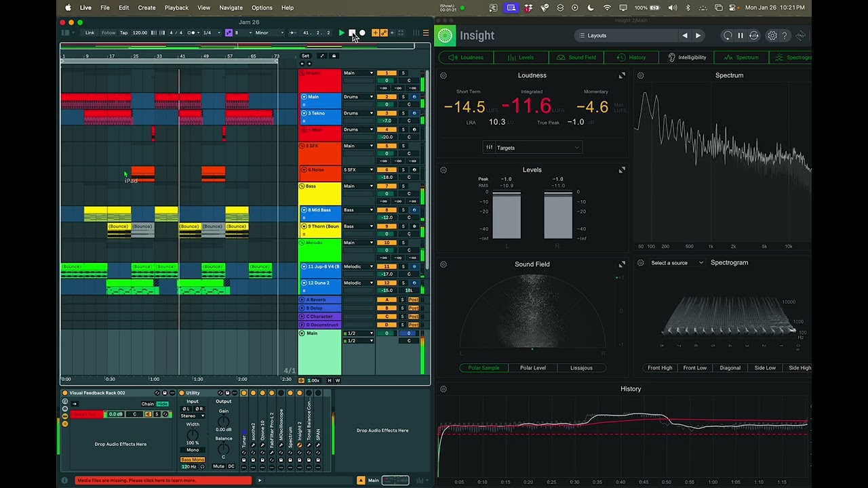The height and width of the screenshot is (488, 868).
Task: Click the info icon in Live status bar
Action: tap(65, 481)
